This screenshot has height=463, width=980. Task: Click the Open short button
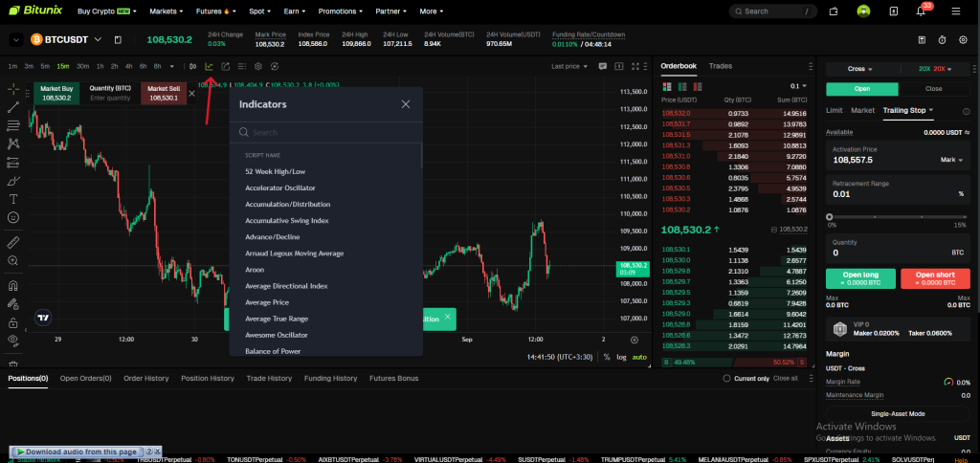pos(935,278)
